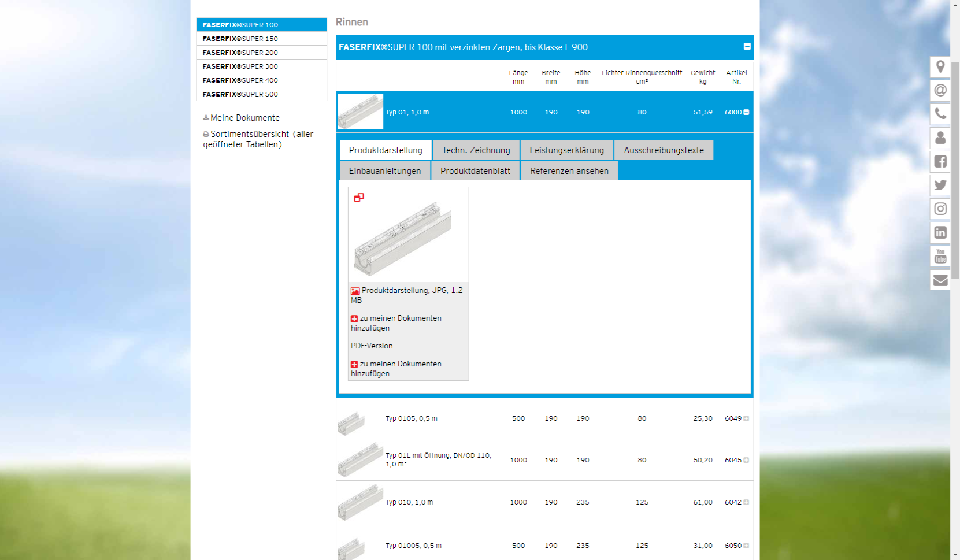Click the Typ 010, 1,0 m thumbnail
The width and height of the screenshot is (960, 560).
point(360,502)
